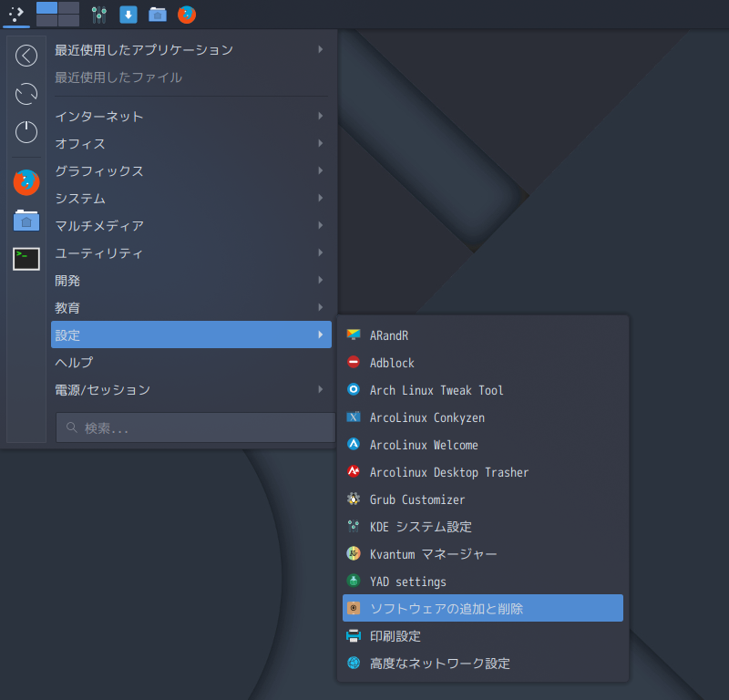
Task: Click the restart circular arrows icon in the sidebar
Action: (26, 94)
